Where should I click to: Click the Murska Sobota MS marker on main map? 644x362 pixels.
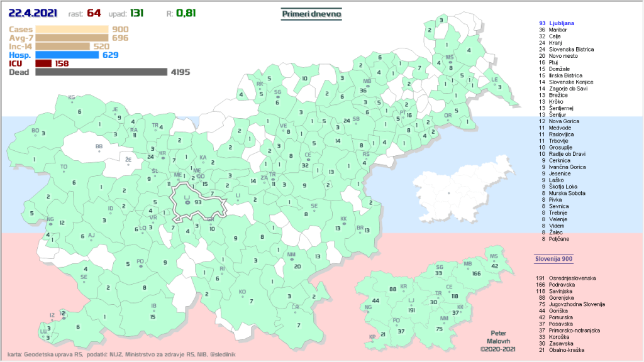(x=449, y=63)
